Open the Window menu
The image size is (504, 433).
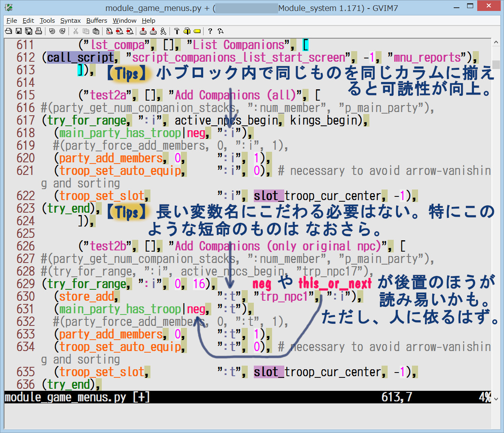click(124, 20)
